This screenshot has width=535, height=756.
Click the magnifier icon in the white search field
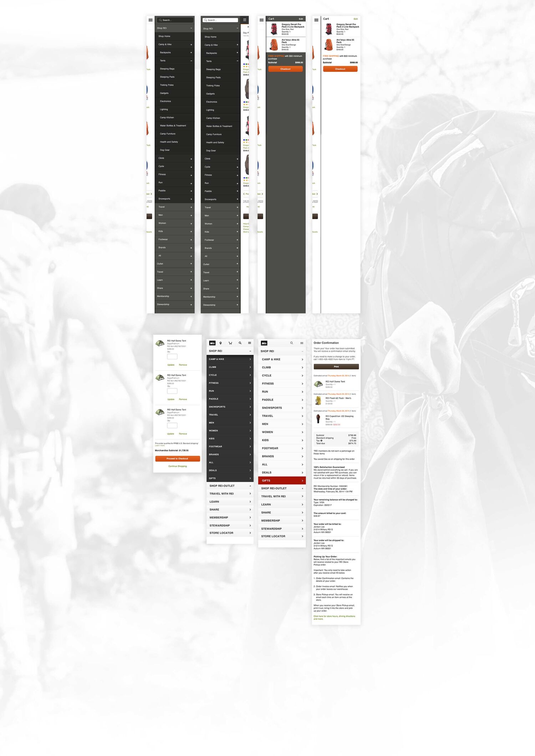(205, 20)
